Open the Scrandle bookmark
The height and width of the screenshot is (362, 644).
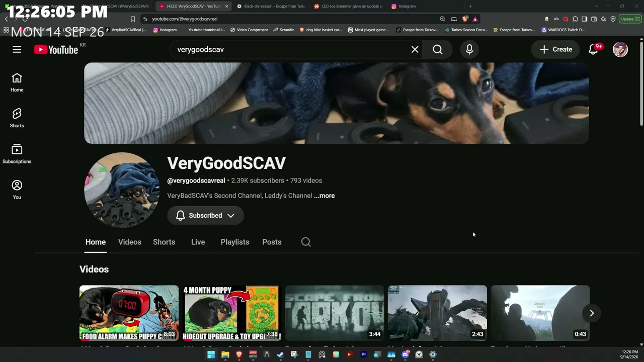[x=284, y=30]
